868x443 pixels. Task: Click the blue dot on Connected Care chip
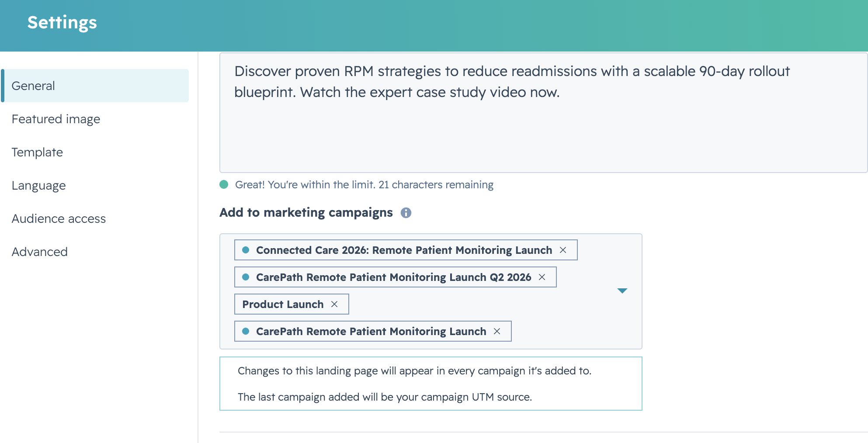tap(246, 250)
